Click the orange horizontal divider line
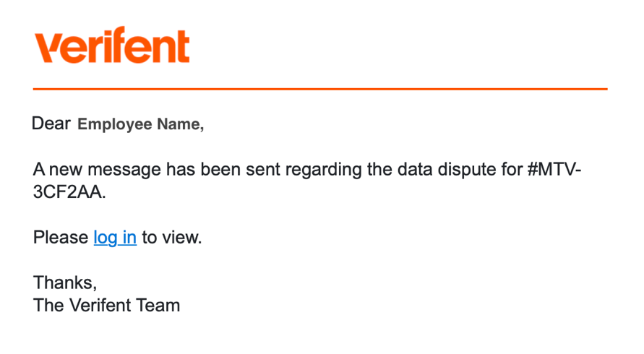644x354 pixels. pyautogui.click(x=320, y=90)
